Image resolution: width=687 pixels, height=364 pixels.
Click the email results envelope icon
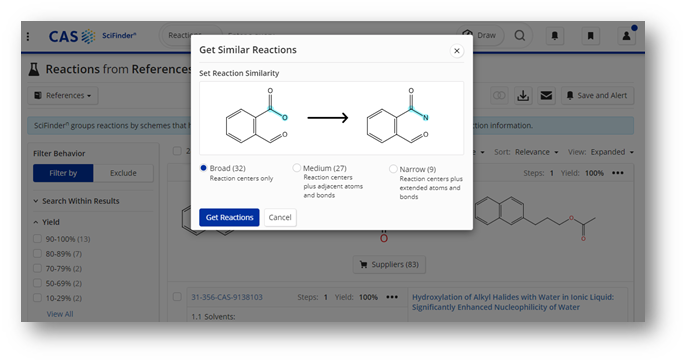[x=546, y=95]
